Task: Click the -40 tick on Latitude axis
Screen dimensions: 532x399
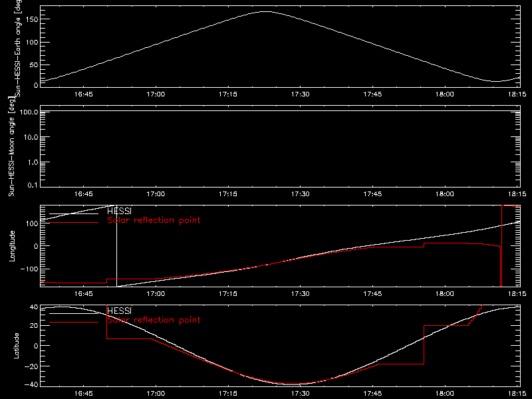Action: [x=31, y=385]
